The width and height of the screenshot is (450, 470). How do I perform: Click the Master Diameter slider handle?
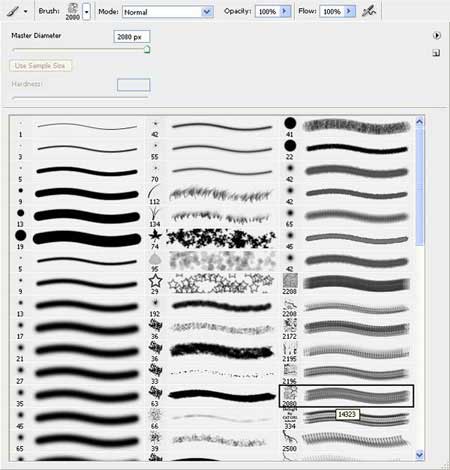tap(147, 50)
